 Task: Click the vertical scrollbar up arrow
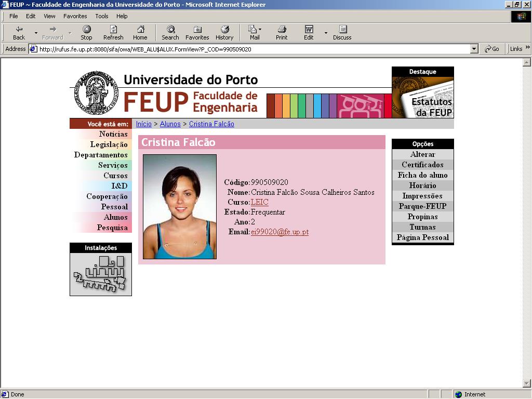[x=527, y=62]
